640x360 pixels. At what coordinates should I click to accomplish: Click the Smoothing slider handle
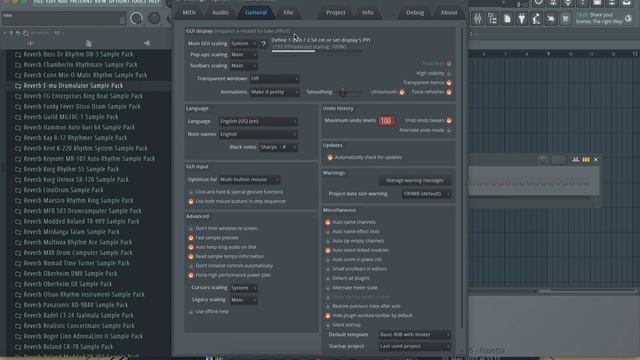(x=342, y=93)
